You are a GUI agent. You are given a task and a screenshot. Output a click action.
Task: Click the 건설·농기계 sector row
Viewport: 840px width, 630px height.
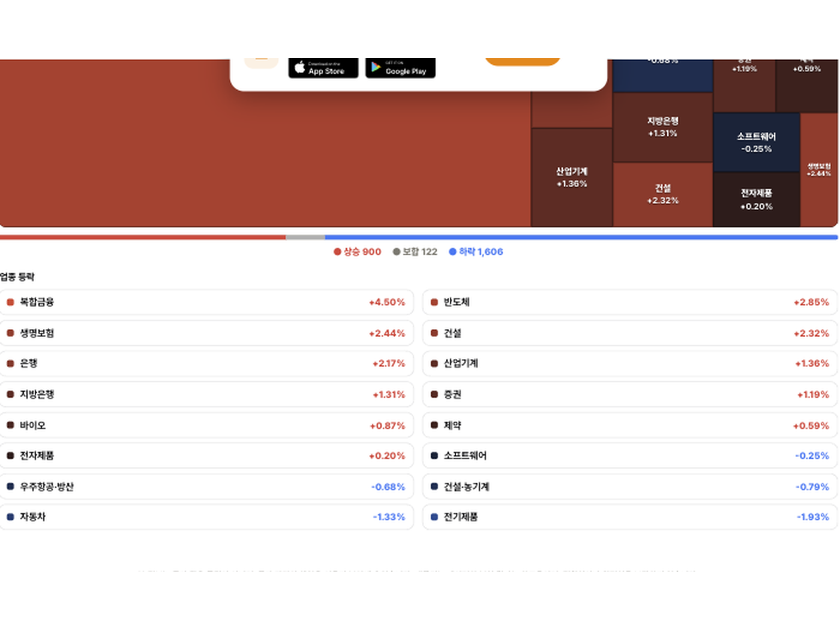[x=630, y=487]
